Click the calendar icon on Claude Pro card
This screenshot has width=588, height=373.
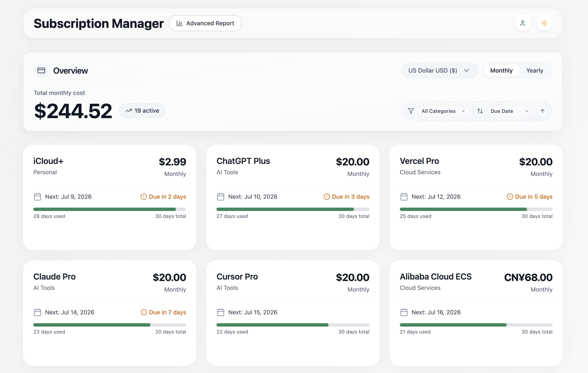click(x=37, y=312)
